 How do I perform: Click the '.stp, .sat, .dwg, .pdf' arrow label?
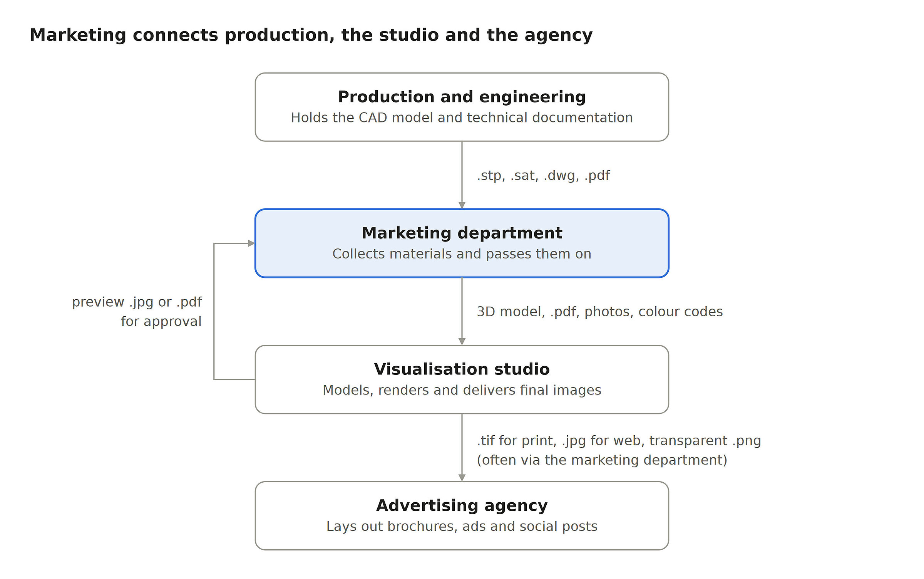(x=543, y=175)
